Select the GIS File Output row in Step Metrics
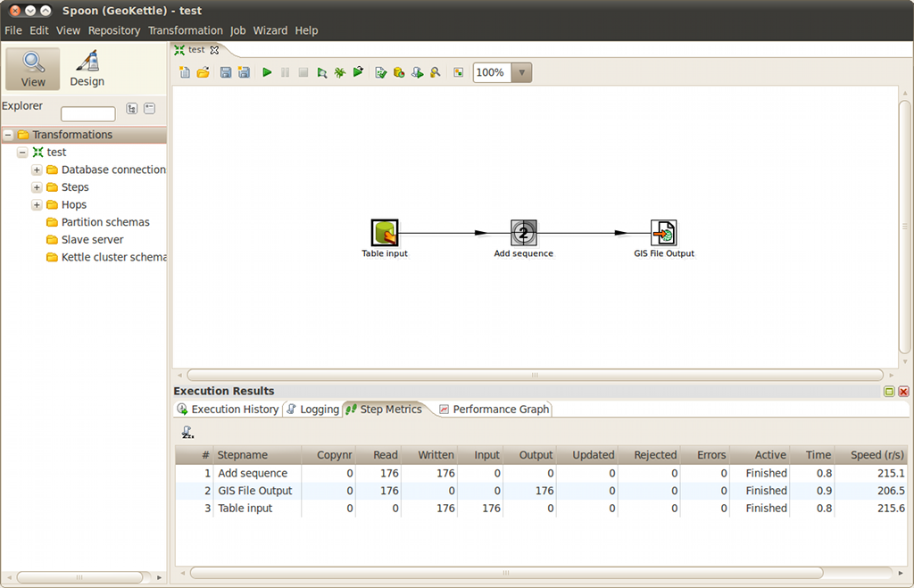The height and width of the screenshot is (588, 914). click(x=542, y=491)
